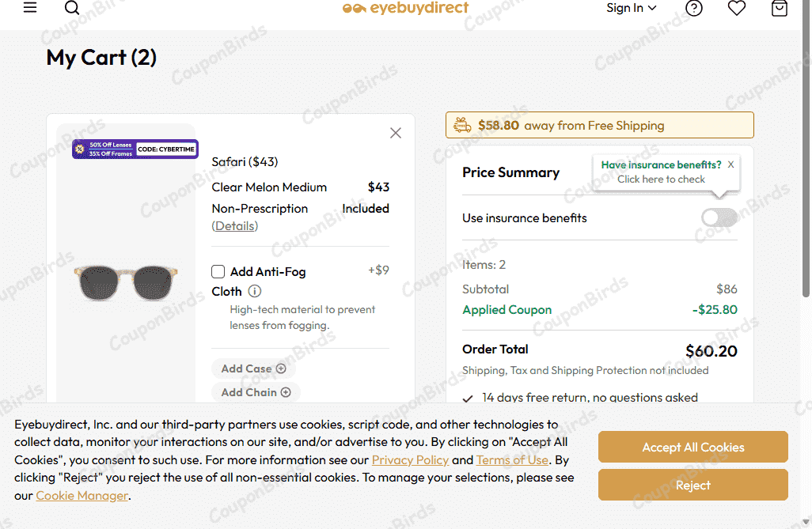The image size is (812, 529).
Task: Expand the Sign In dropdown
Action: [x=632, y=8]
